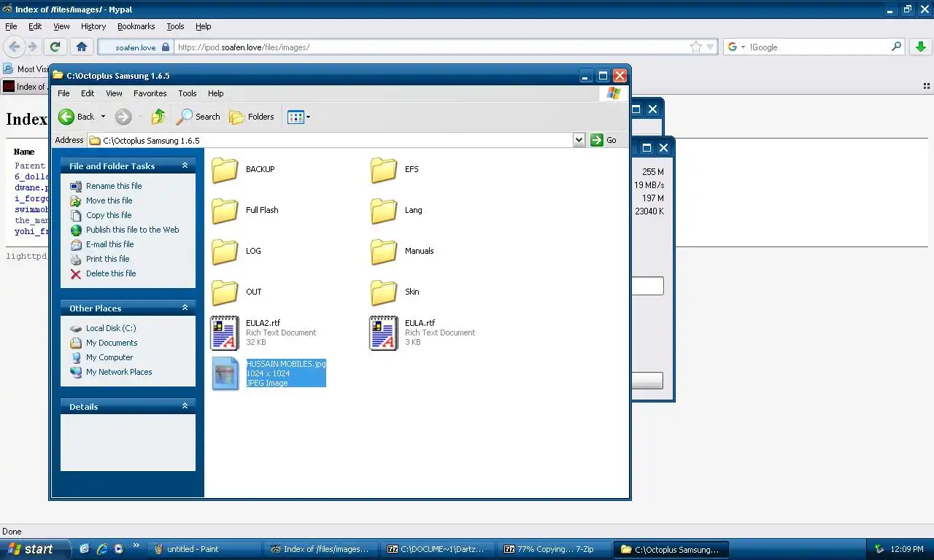This screenshot has width=934, height=560.
Task: Select the HUSSAIN MOBILES.jpg thumbnail icon
Action: click(x=225, y=374)
